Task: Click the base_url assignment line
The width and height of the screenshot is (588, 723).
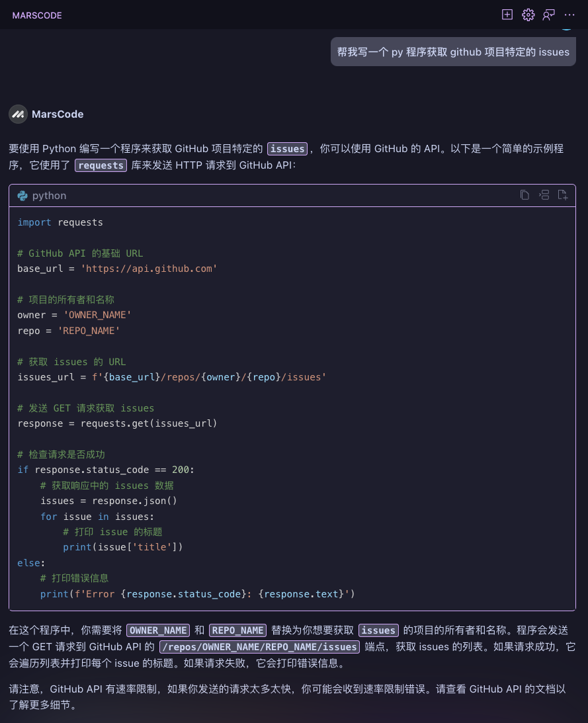Action: click(117, 269)
